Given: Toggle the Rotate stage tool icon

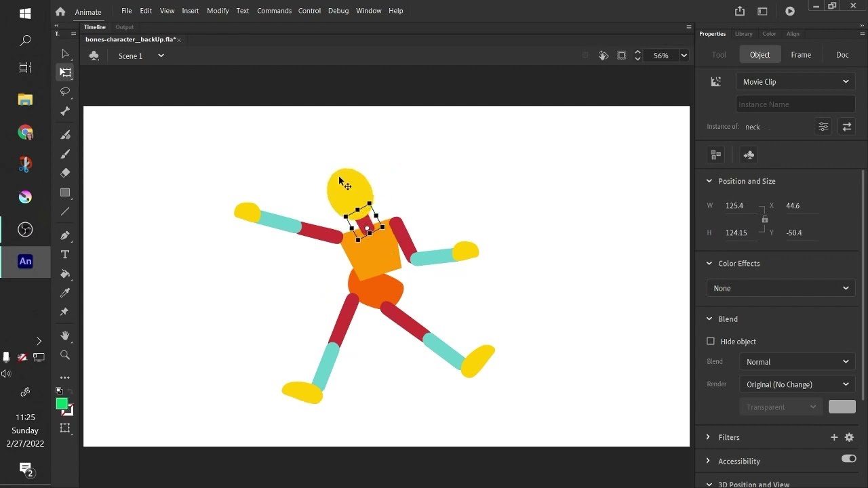Looking at the screenshot, I should pos(603,56).
